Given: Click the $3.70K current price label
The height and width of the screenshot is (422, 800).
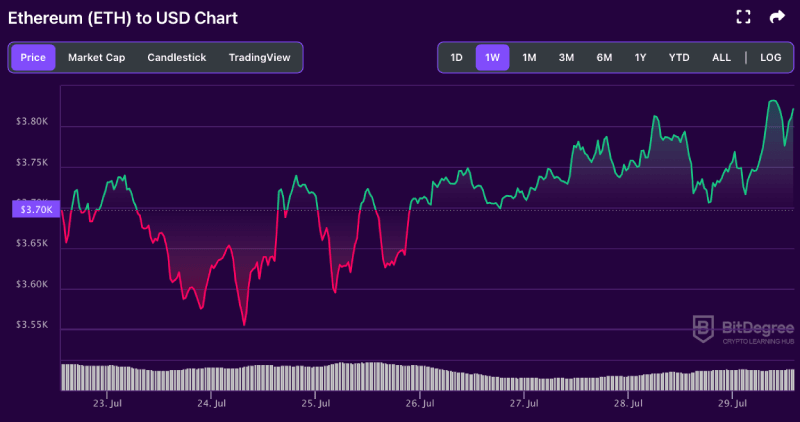Looking at the screenshot, I should (36, 210).
